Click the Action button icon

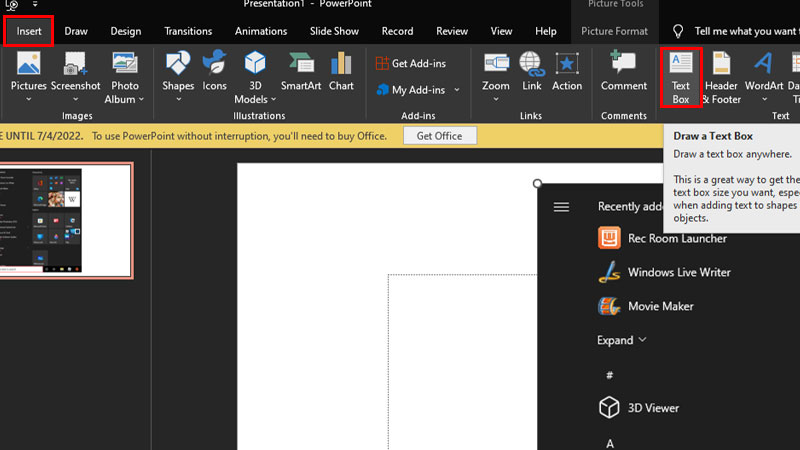[567, 64]
